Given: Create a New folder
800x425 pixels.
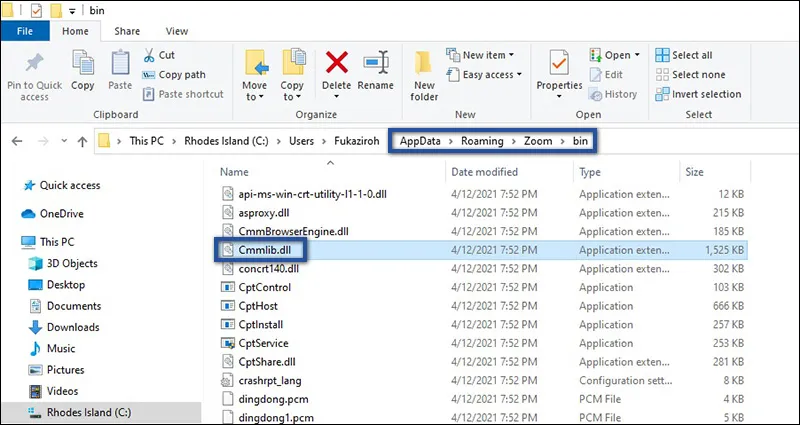Looking at the screenshot, I should [424, 76].
